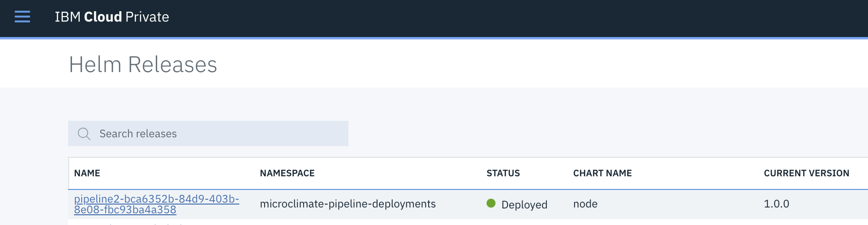Open the hamburger navigation menu
Viewport: 868px width, 225px height.
22,17
